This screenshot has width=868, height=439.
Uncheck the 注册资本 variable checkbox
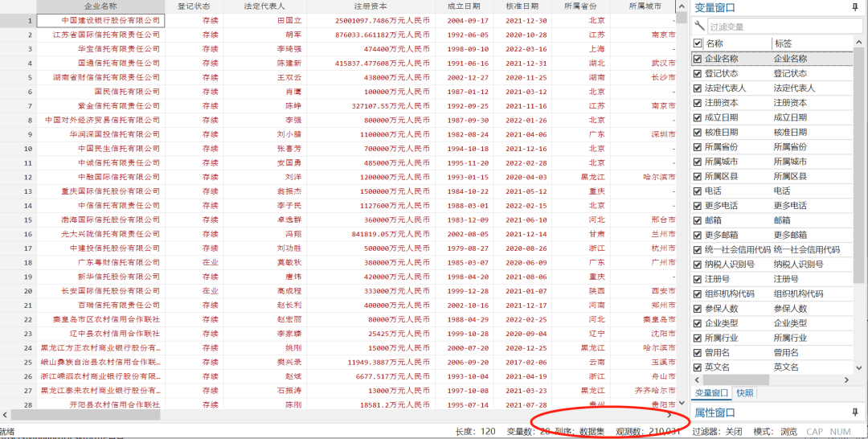tap(698, 102)
